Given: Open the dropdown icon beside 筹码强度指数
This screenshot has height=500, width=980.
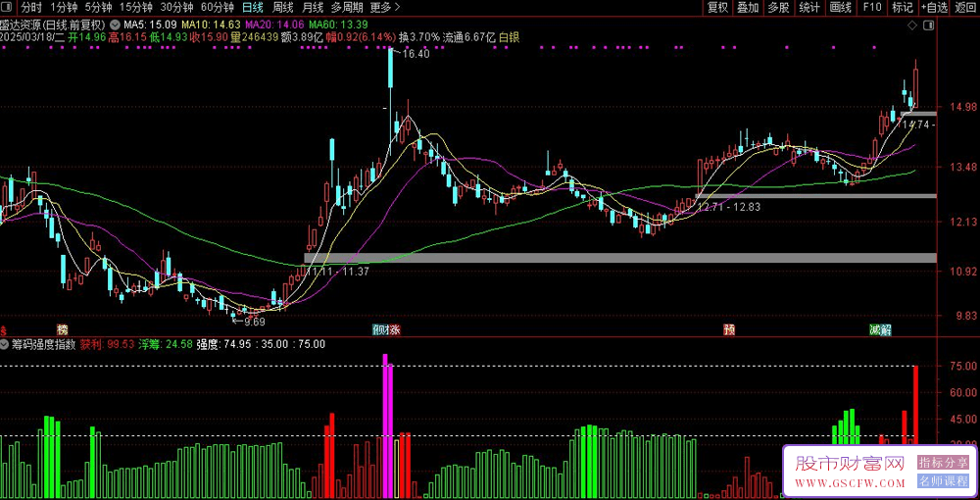Looking at the screenshot, I should pos(4,344).
